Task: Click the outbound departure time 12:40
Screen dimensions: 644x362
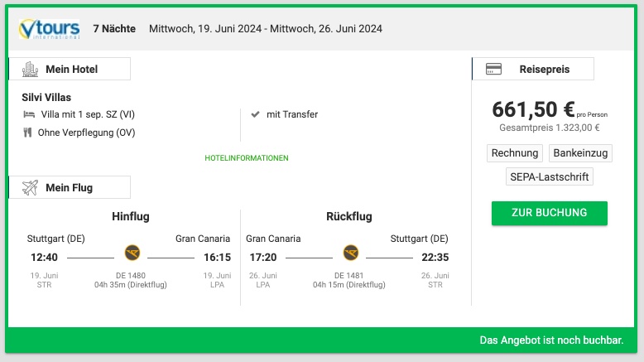Action: [44, 258]
